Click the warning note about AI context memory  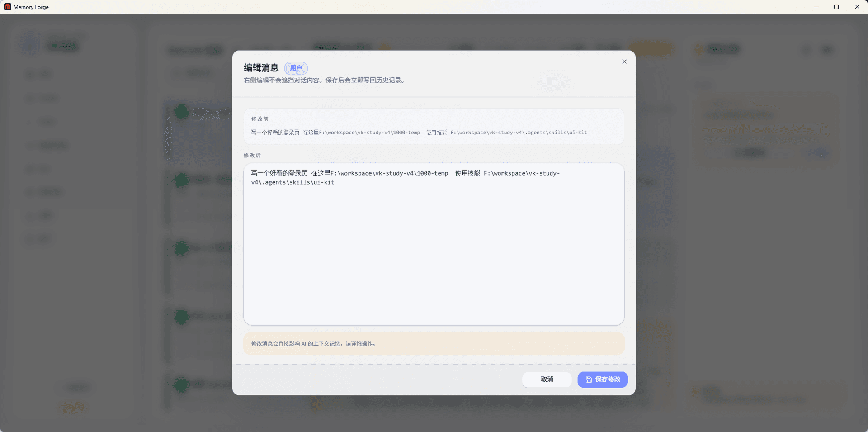434,343
